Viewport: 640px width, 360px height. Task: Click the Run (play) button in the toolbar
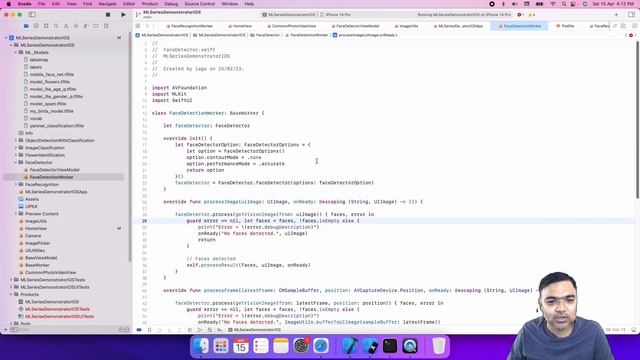123,15
